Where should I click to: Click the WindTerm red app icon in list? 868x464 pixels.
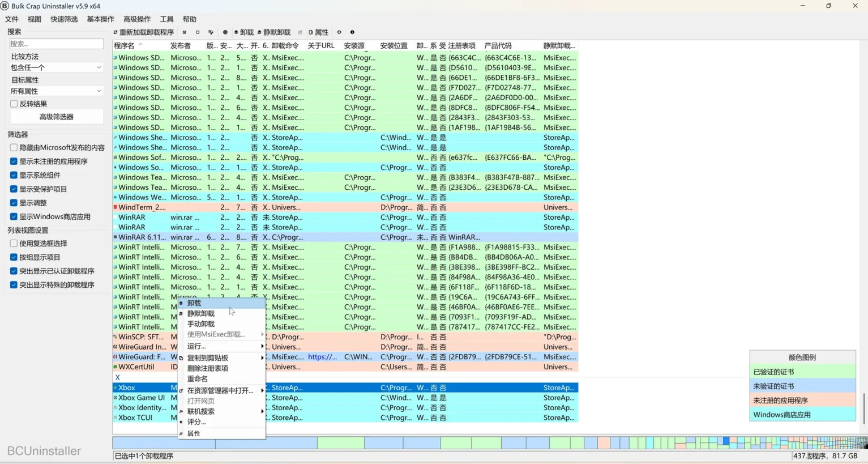[116, 207]
